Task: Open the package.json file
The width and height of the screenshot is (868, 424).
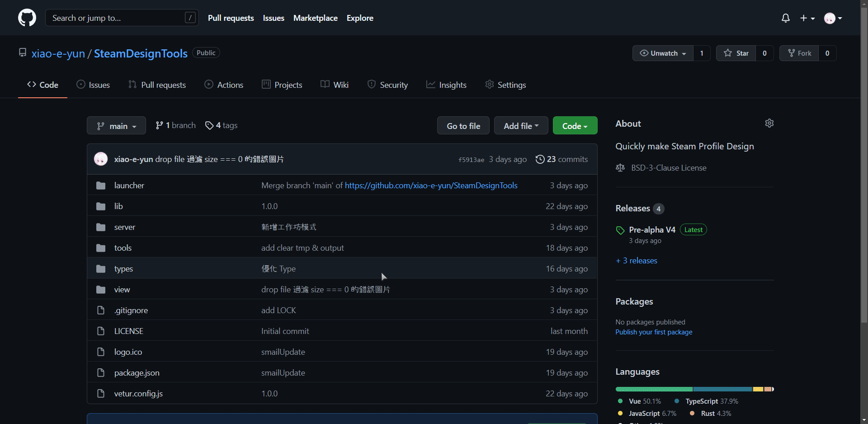Action: 137,373
